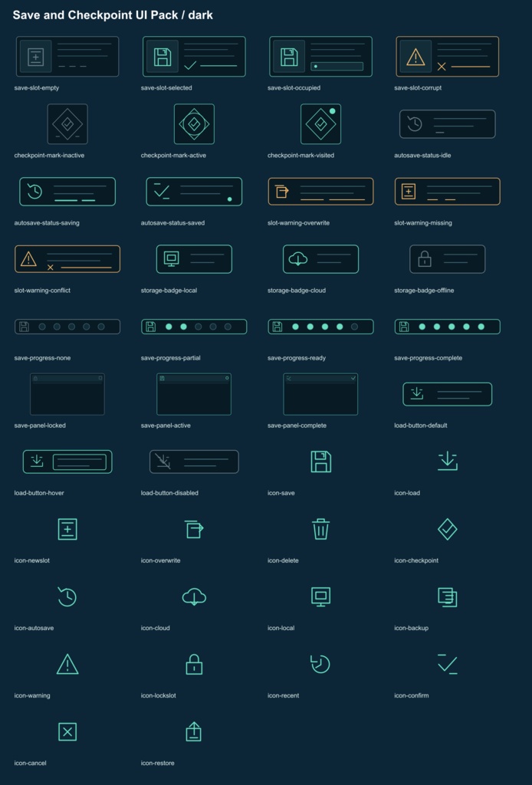
Task: Select the load-button-hover button
Action: click(67, 461)
